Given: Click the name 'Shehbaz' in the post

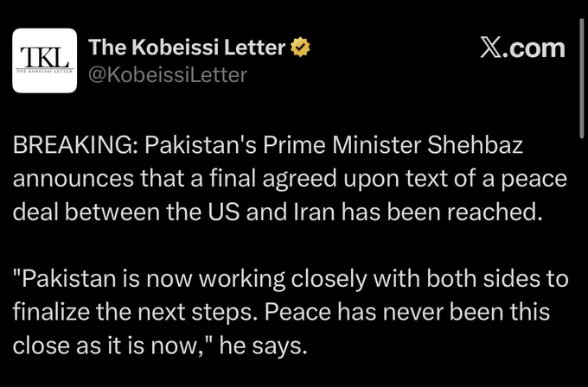Looking at the screenshot, I should (x=475, y=145).
